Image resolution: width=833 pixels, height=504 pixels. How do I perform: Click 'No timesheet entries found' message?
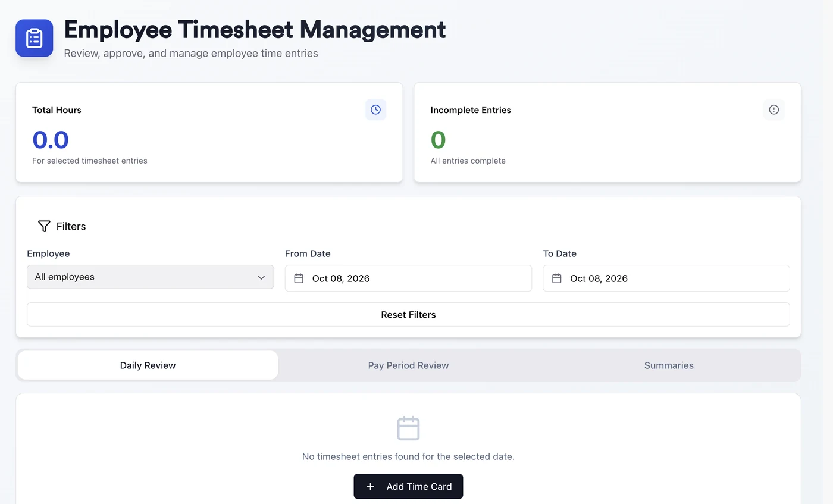click(408, 456)
